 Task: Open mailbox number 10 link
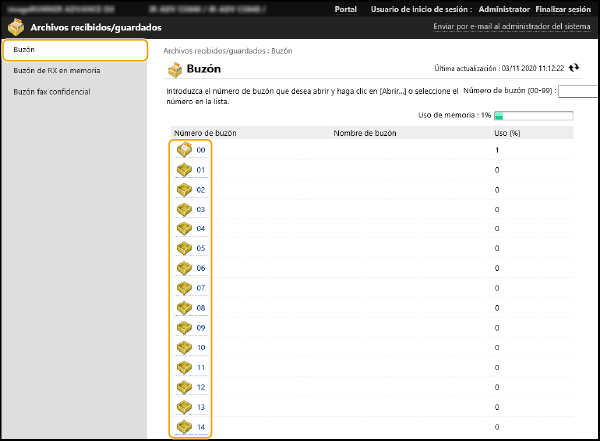[201, 347]
